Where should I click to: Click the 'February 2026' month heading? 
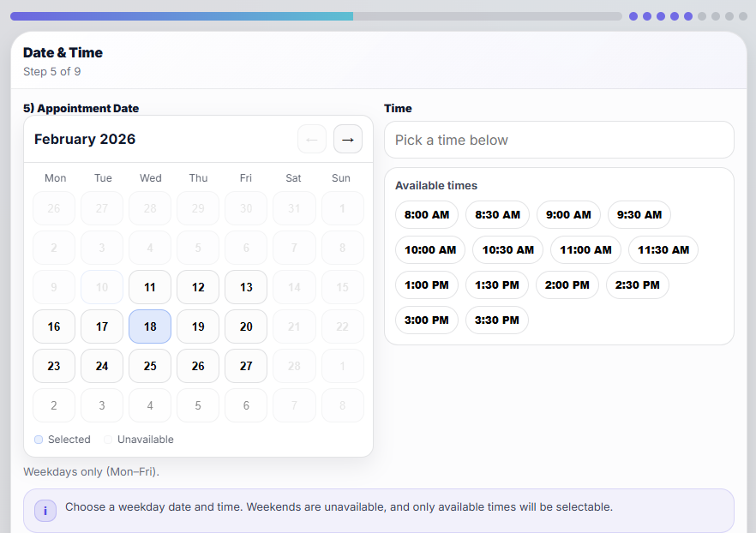point(85,140)
